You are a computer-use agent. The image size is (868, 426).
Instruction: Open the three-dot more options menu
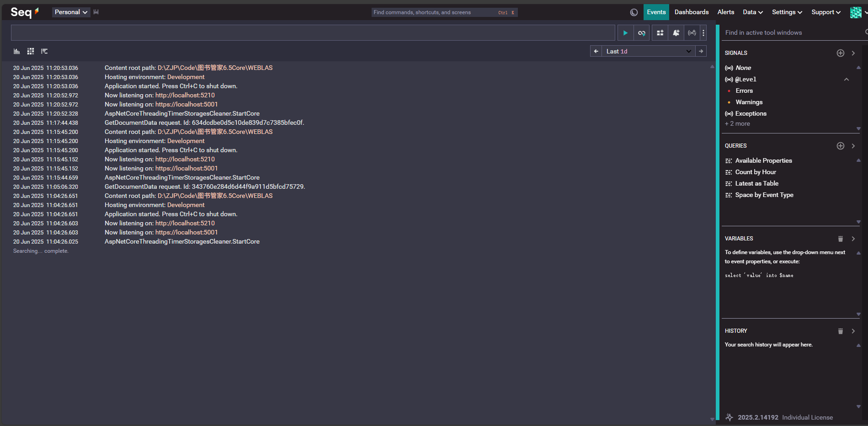[703, 33]
